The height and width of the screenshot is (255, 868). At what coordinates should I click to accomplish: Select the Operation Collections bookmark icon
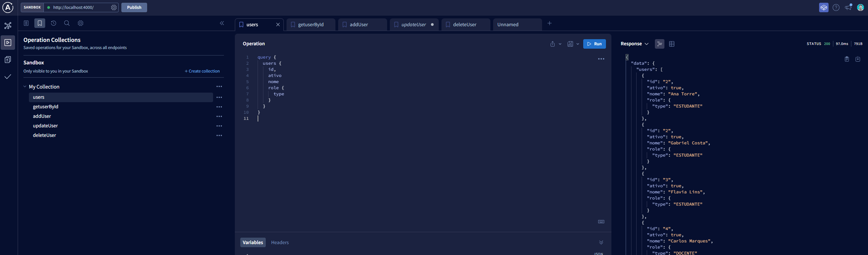click(40, 23)
